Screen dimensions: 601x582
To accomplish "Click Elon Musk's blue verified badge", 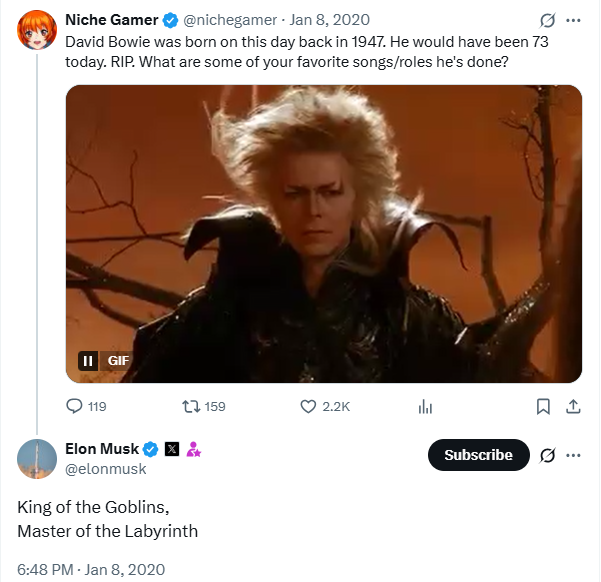I will pos(151,449).
